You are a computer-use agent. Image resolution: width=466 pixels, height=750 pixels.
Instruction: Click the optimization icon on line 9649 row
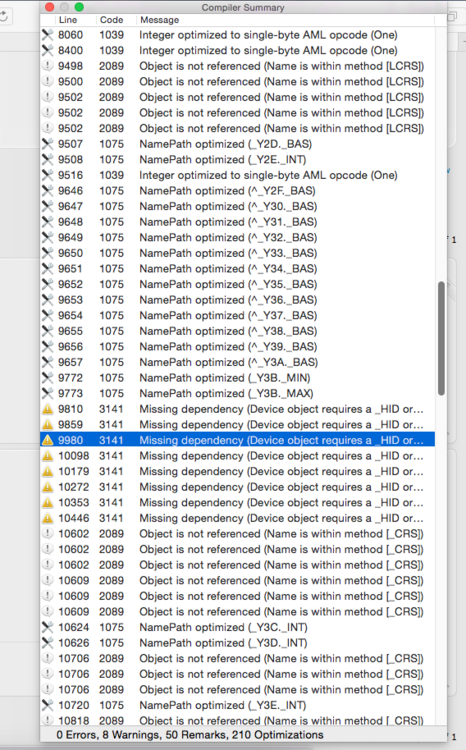click(47, 237)
